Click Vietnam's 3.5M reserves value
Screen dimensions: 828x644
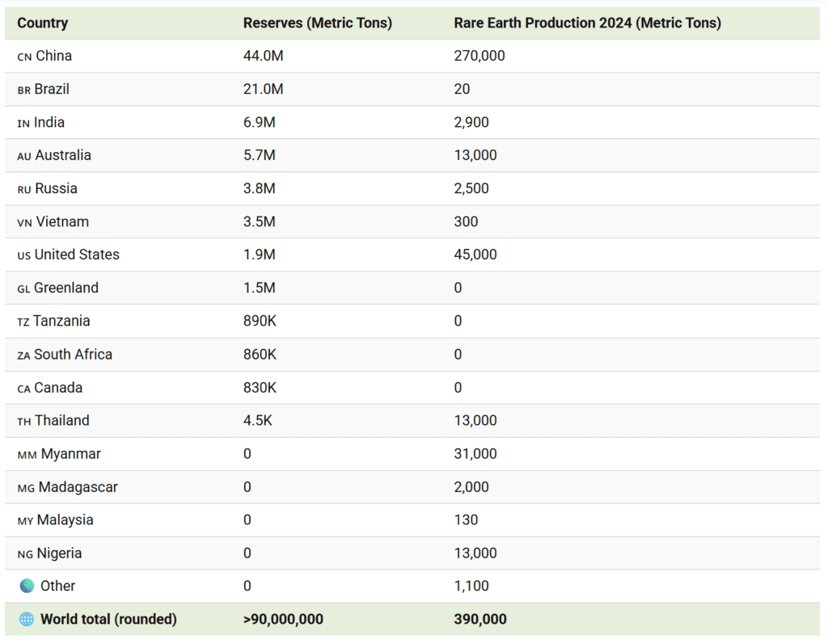point(259,221)
